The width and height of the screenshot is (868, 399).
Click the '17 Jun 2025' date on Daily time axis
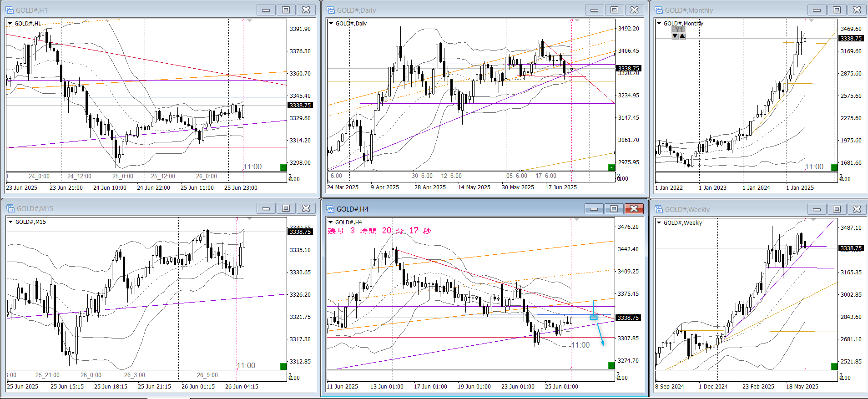point(561,187)
